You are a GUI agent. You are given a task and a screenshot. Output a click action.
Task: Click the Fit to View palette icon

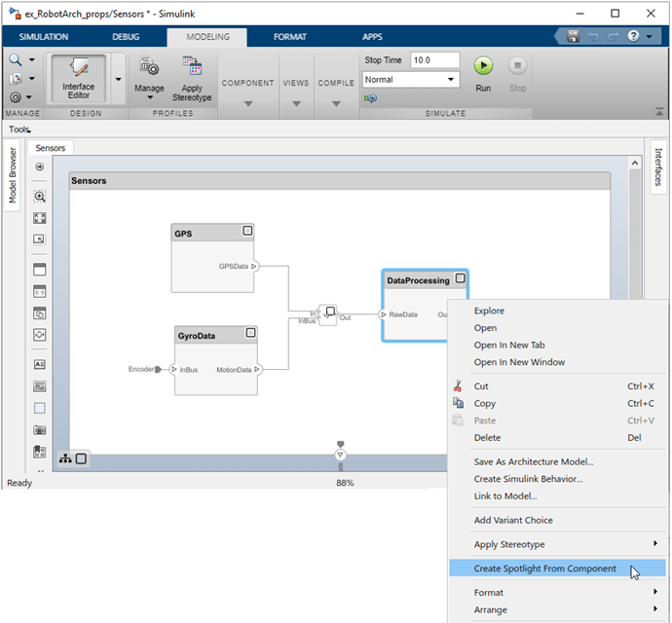tap(39, 218)
